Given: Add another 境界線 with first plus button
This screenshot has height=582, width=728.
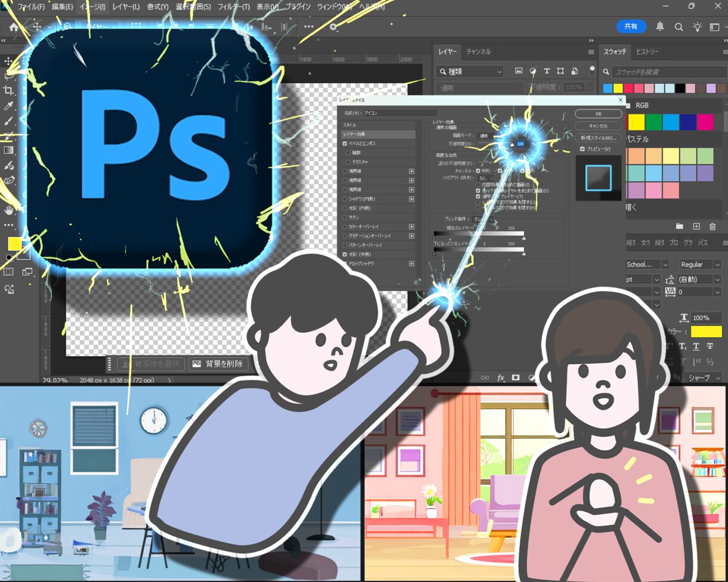Looking at the screenshot, I should tap(411, 171).
